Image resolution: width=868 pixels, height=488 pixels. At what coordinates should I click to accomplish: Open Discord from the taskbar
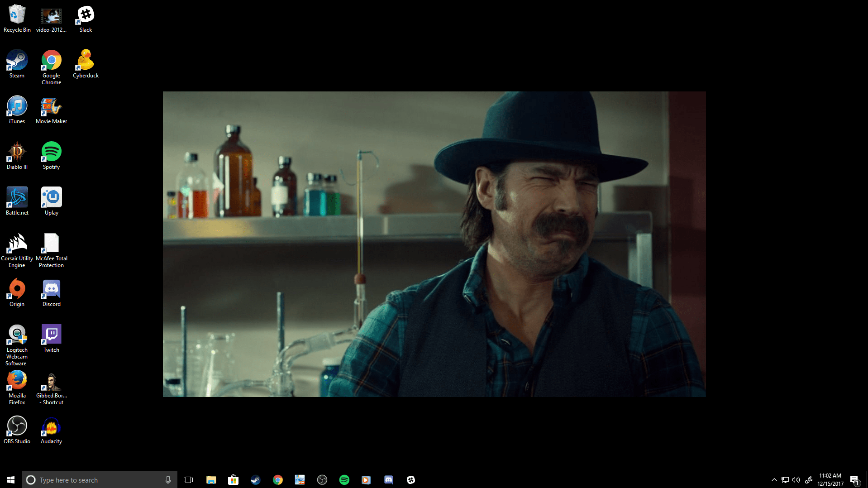coord(388,480)
